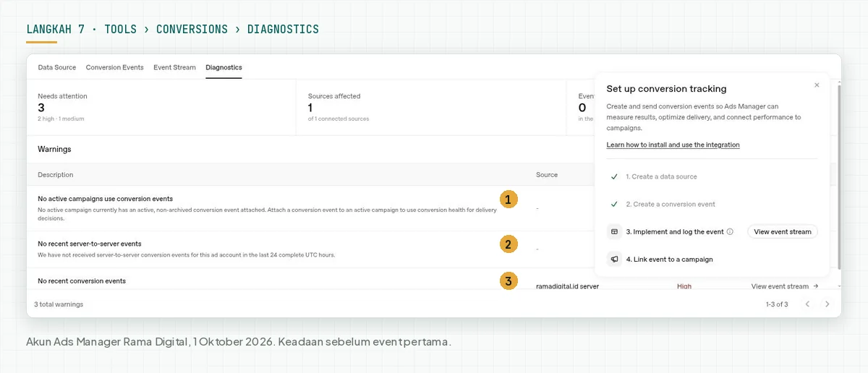Go to next warnings page arrow
The image size is (868, 373).
click(x=827, y=304)
